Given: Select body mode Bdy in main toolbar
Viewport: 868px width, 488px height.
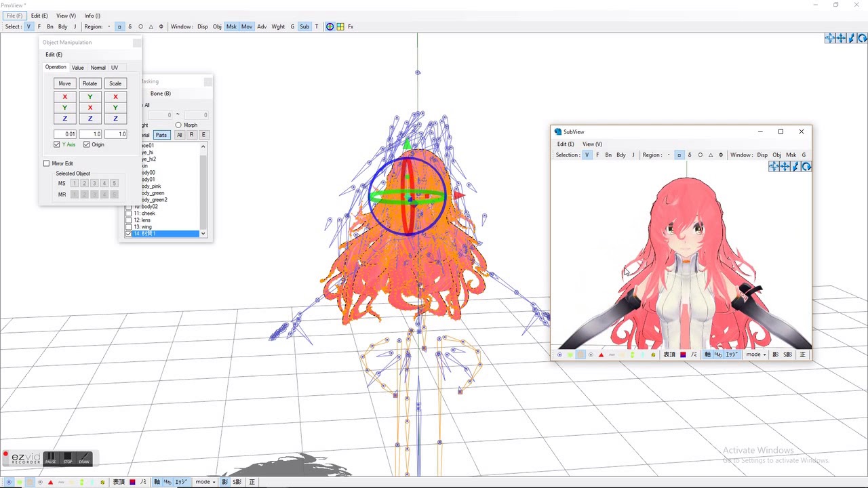Looking at the screenshot, I should (62, 26).
